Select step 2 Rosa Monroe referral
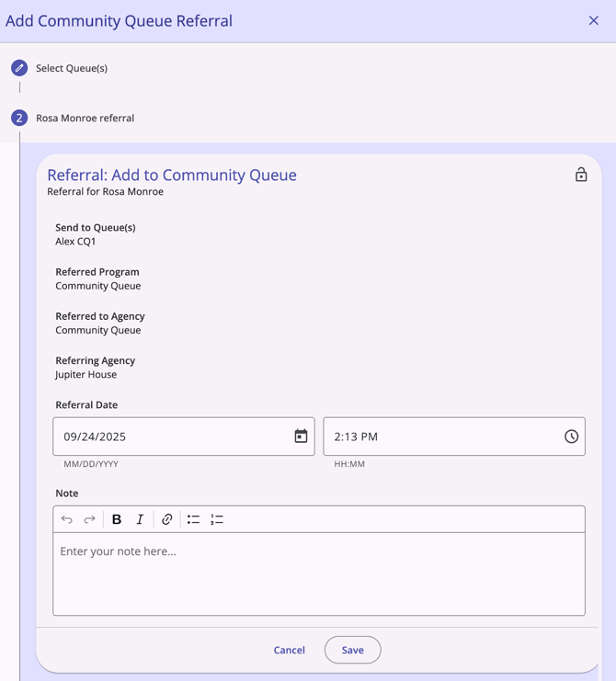The height and width of the screenshot is (681, 616). coord(85,118)
